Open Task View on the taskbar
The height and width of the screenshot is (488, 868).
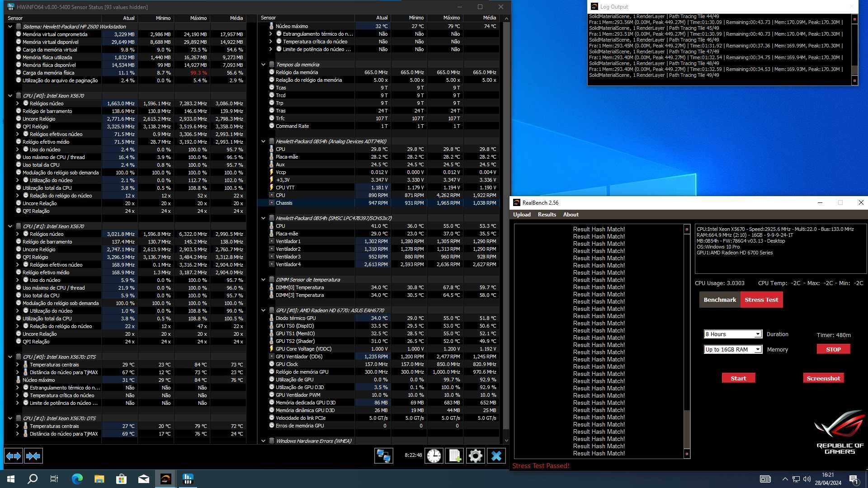pos(54,479)
